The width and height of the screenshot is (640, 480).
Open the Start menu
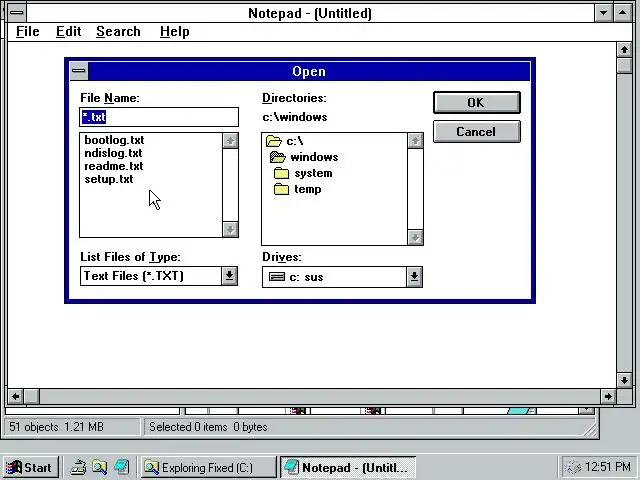31,467
